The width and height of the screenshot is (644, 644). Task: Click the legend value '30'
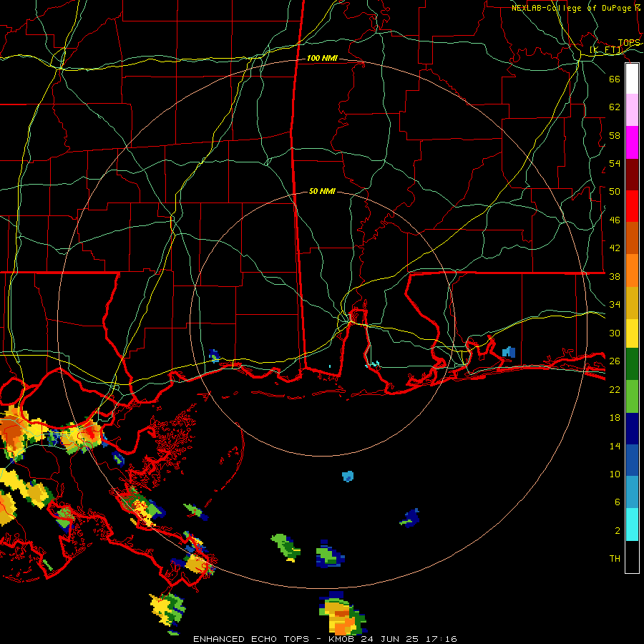(x=615, y=333)
